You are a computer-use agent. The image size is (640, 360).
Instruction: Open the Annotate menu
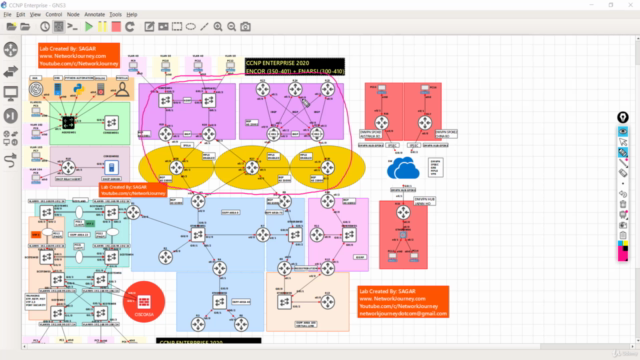tap(94, 14)
